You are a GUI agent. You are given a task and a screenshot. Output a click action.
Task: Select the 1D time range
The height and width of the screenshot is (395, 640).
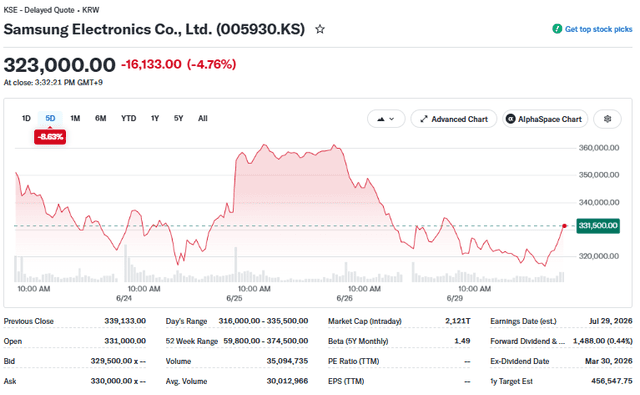[26, 118]
